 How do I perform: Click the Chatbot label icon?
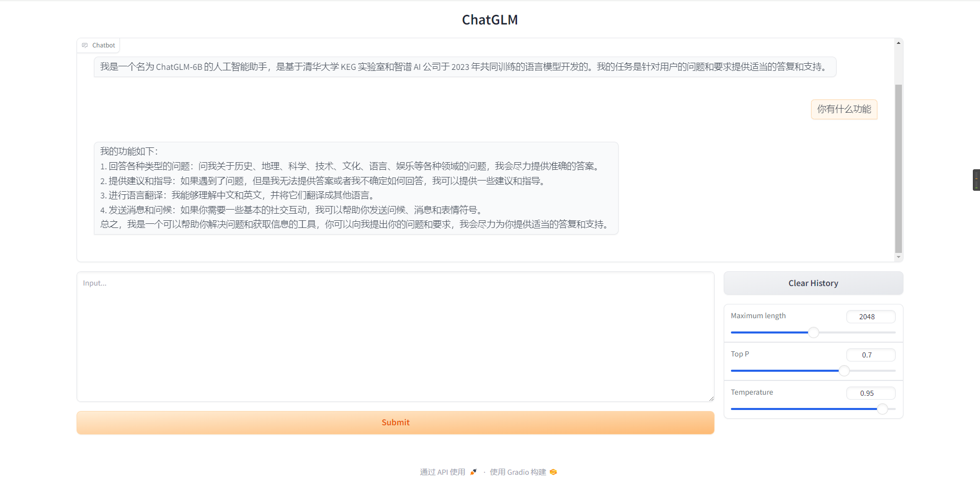tap(85, 45)
